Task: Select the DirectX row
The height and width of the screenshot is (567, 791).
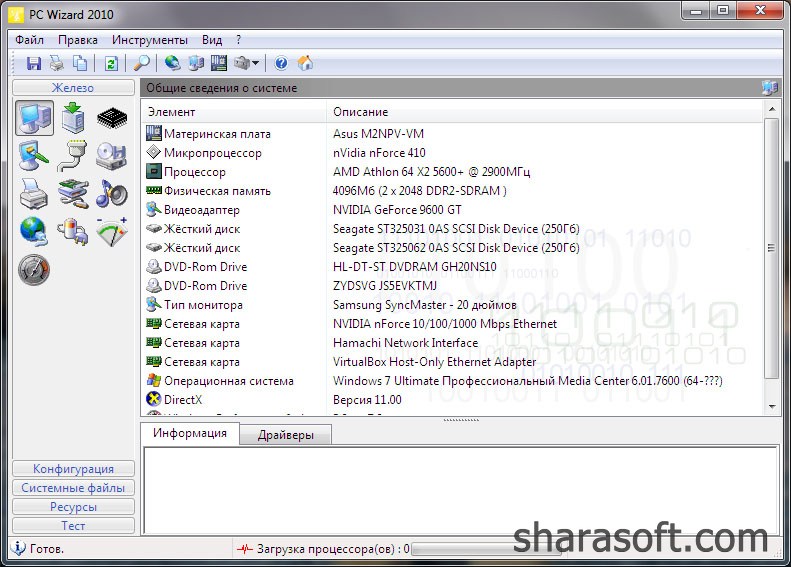Action: point(453,400)
